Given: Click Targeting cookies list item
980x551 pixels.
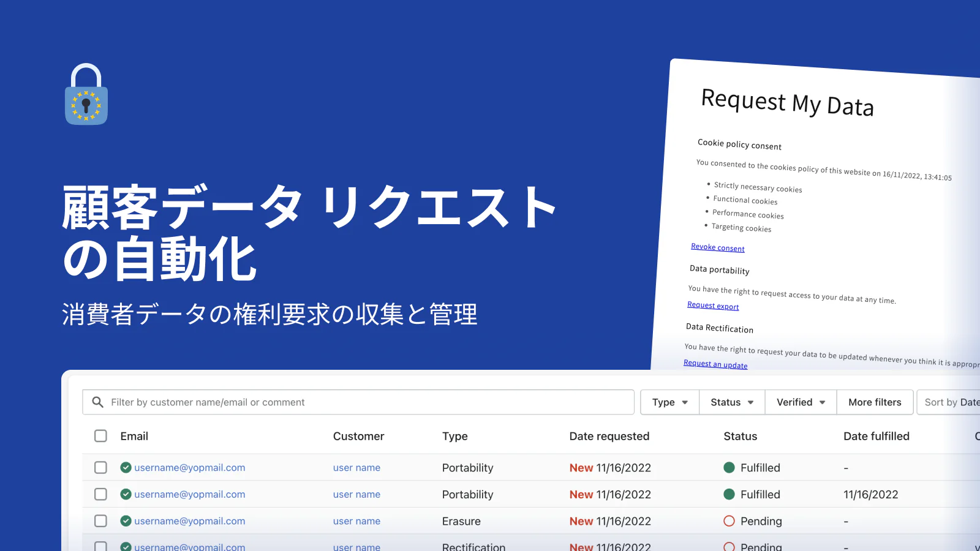Looking at the screenshot, I should tap(741, 227).
